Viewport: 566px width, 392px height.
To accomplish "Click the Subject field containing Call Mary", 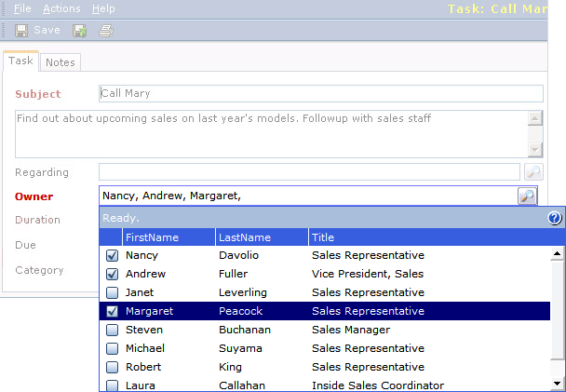I will 321,93.
